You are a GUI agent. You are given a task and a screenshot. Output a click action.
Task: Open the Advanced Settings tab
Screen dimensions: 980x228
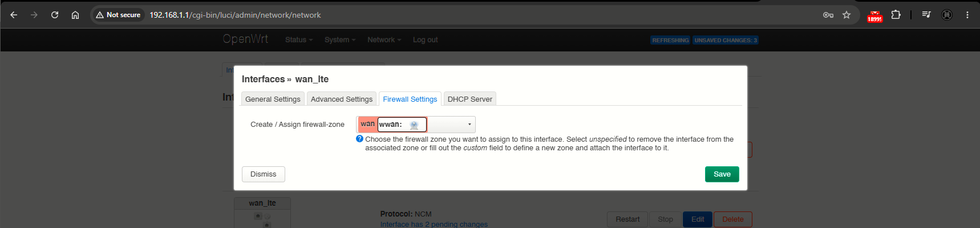(x=342, y=99)
